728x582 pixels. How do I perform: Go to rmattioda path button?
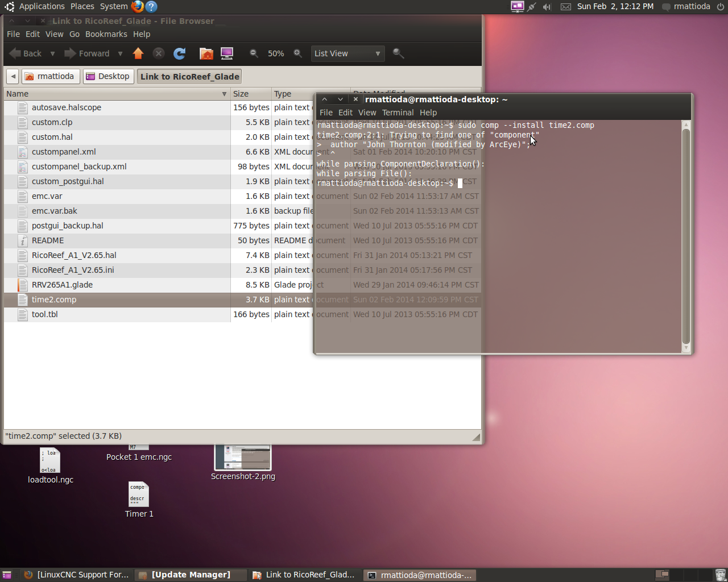pos(50,76)
